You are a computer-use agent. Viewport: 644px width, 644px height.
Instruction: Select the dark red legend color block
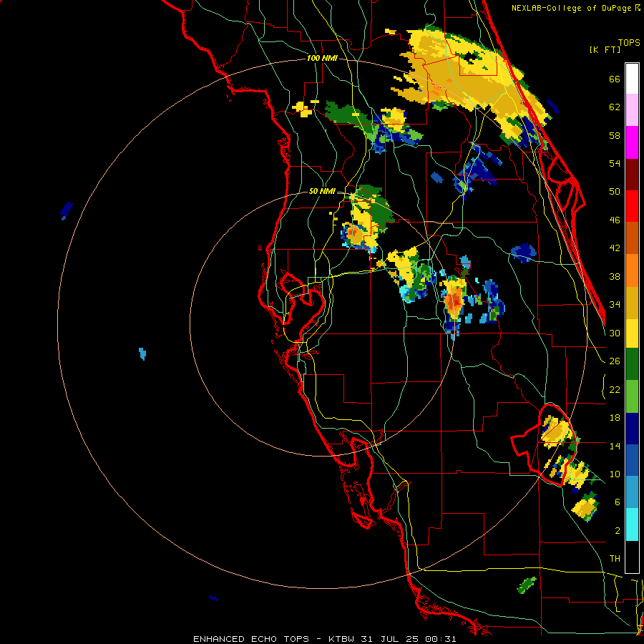coord(632,175)
